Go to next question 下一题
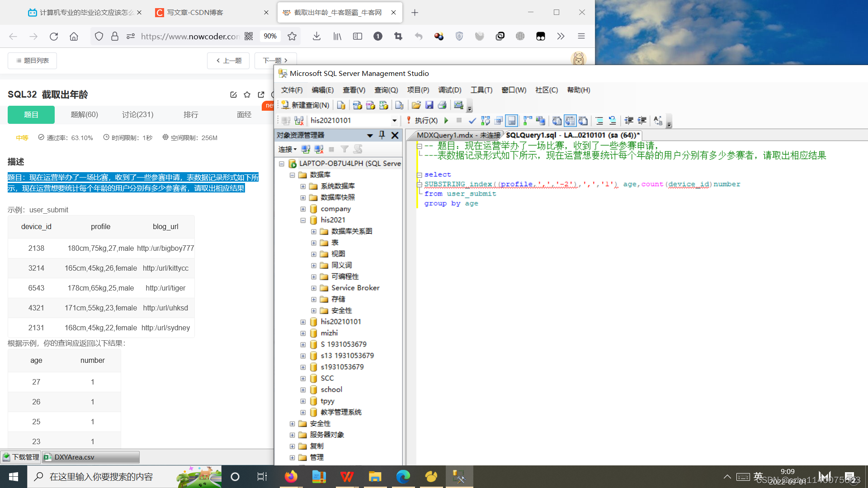This screenshot has height=488, width=868. [275, 61]
